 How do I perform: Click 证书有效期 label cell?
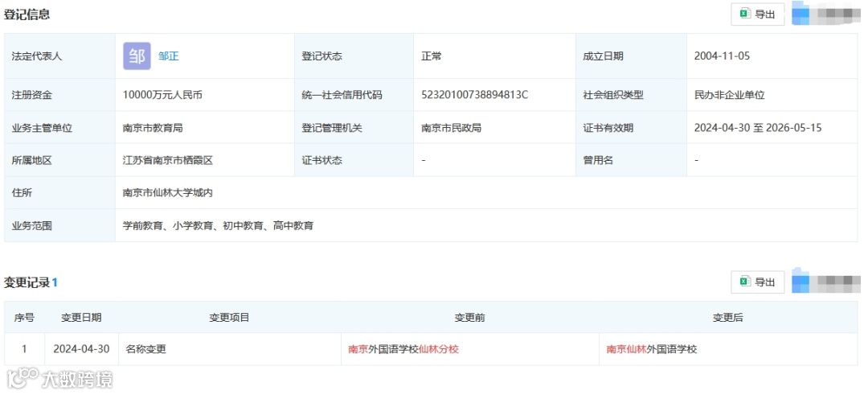632,128
